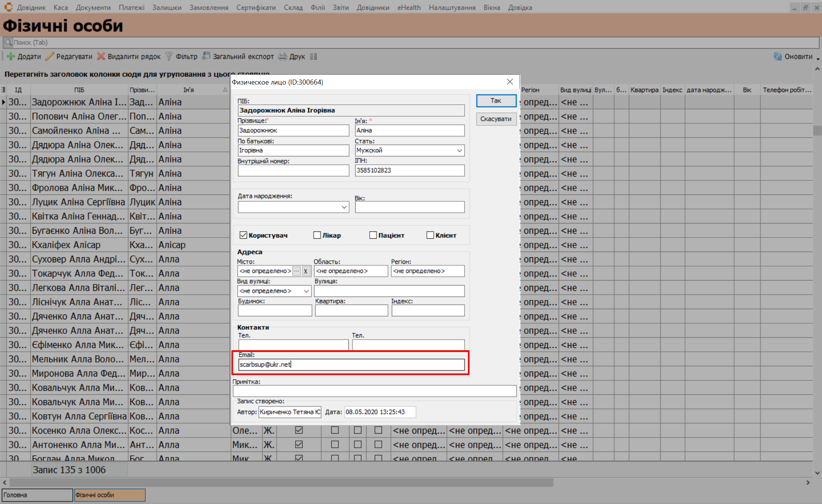Click the Загальний експорт icon
This screenshot has width=822, height=504.
coord(206,56)
